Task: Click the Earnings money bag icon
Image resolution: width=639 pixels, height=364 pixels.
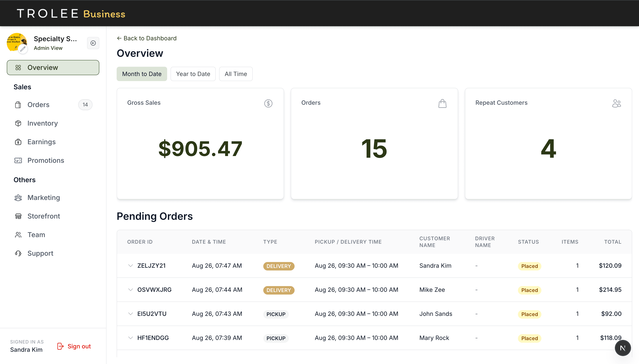Action: click(x=18, y=142)
